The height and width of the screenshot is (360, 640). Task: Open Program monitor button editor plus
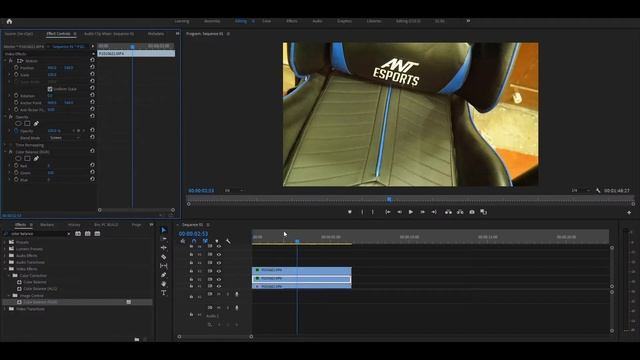coord(629,212)
